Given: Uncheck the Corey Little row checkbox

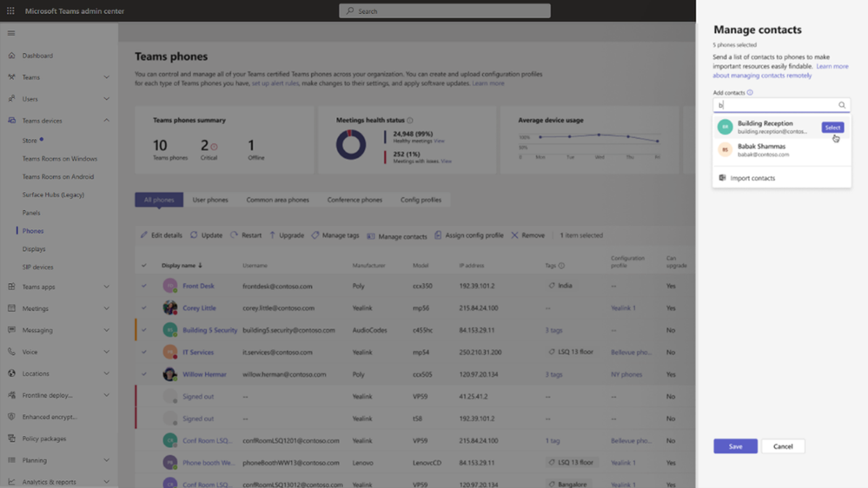Looking at the screenshot, I should click(144, 307).
